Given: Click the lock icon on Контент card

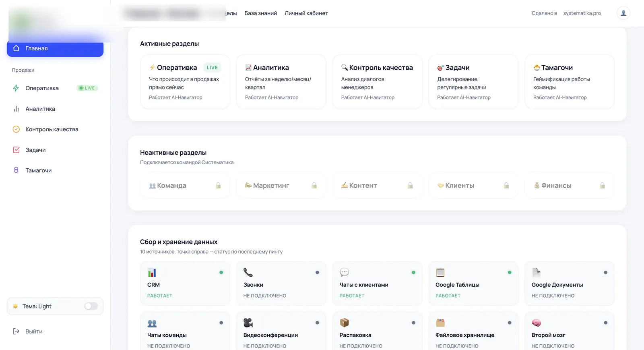Looking at the screenshot, I should pos(410,186).
